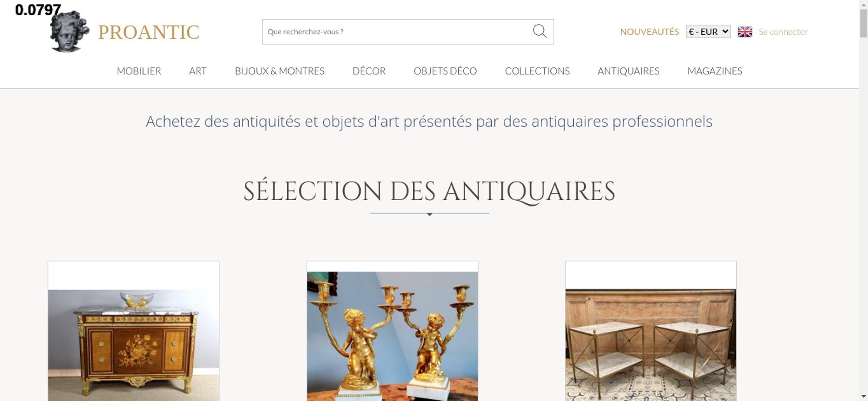Click the PROANTIC brand name text
Screen dimensions: 868x401
tap(148, 32)
